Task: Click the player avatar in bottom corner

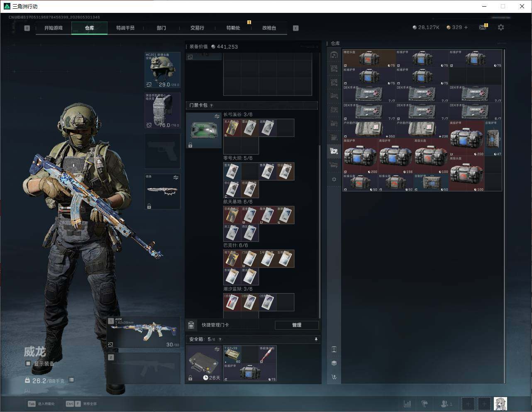Action: tap(500, 404)
